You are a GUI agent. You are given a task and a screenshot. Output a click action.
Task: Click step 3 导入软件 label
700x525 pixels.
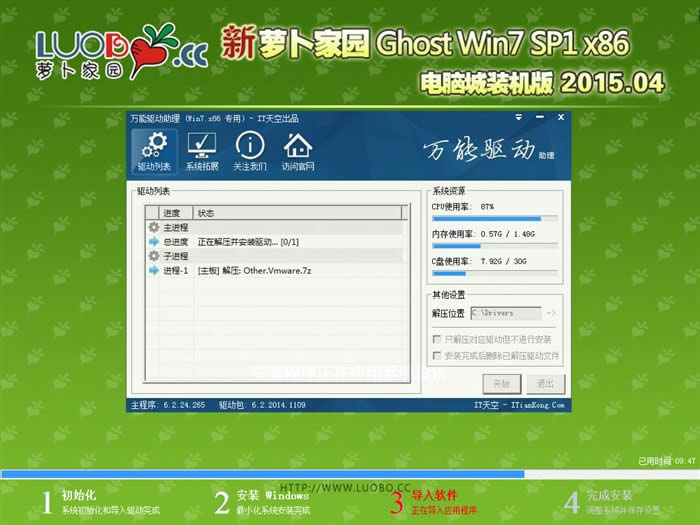click(x=434, y=495)
